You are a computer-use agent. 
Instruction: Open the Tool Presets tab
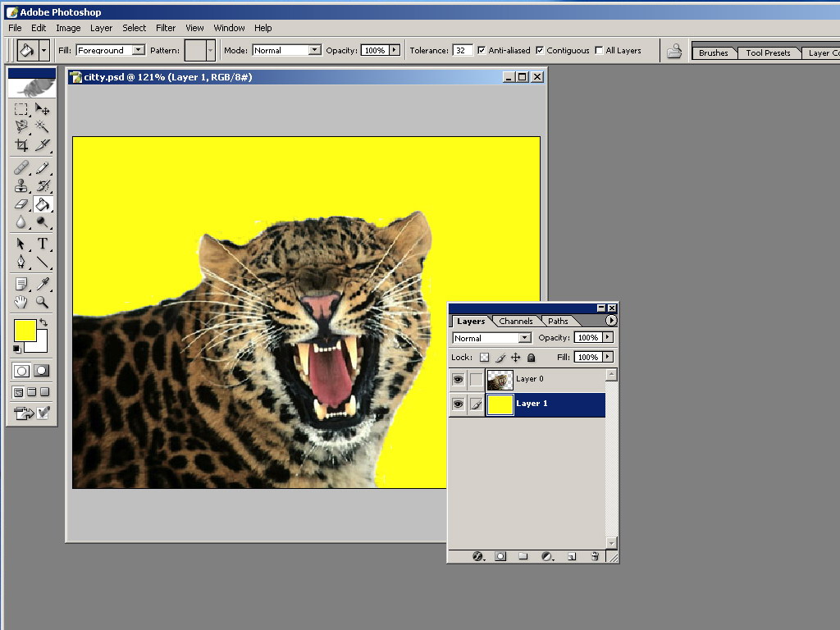tap(768, 52)
